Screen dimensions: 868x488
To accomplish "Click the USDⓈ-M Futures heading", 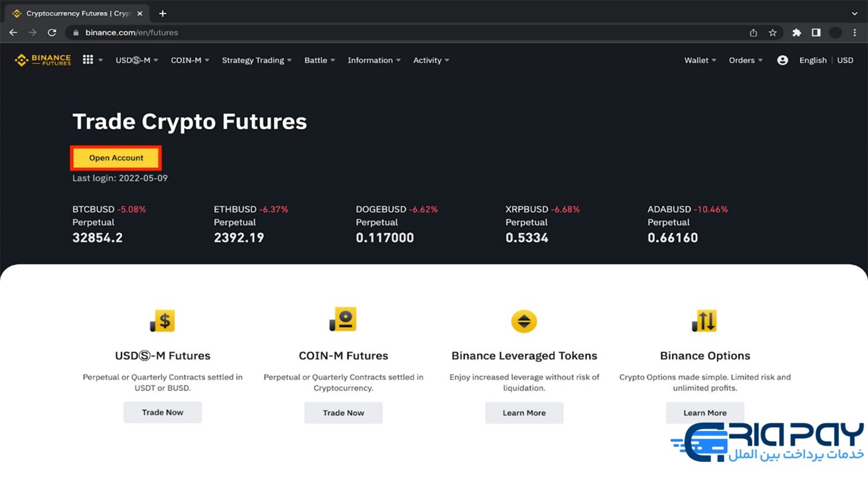I will pos(163,356).
